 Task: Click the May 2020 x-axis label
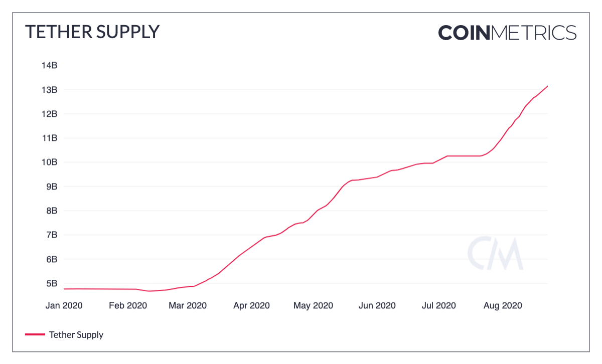pyautogui.click(x=314, y=305)
